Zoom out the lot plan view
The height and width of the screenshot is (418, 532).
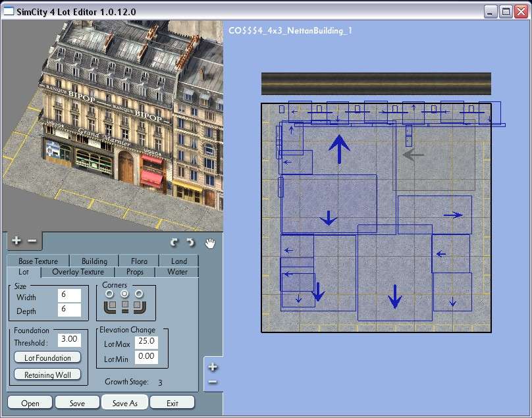[x=213, y=382]
